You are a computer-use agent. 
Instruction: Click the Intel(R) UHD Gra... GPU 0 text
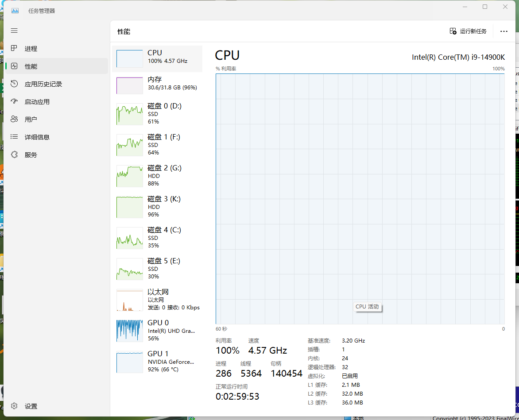pyautogui.click(x=171, y=331)
